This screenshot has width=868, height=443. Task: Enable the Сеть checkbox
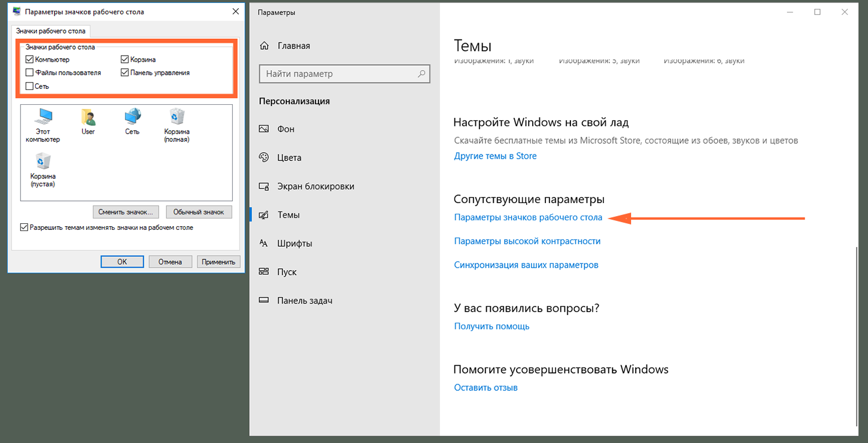[29, 86]
